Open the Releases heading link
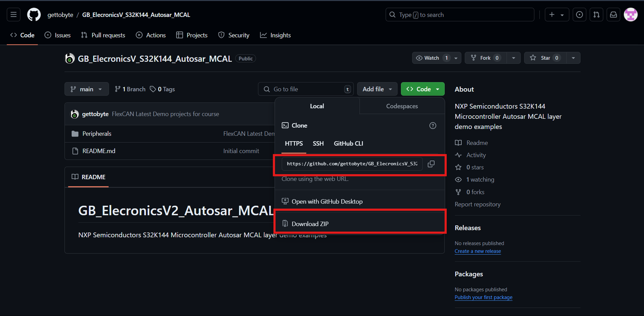This screenshot has width=644, height=316. (x=468, y=228)
